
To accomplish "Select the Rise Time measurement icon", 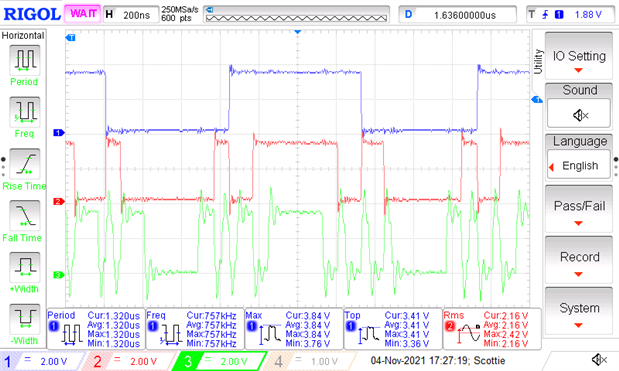I will [x=24, y=164].
